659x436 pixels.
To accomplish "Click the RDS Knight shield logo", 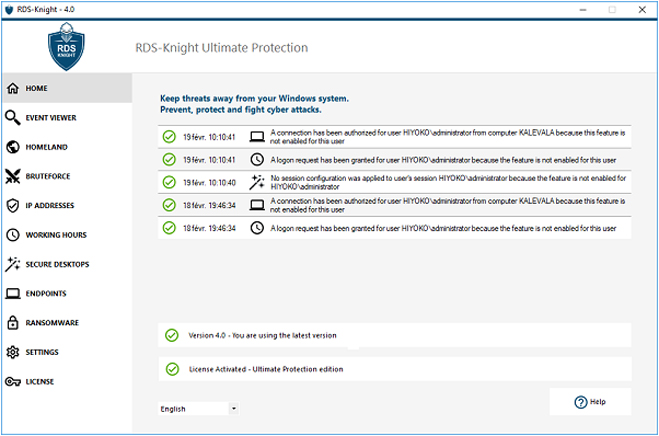I will pos(66,47).
